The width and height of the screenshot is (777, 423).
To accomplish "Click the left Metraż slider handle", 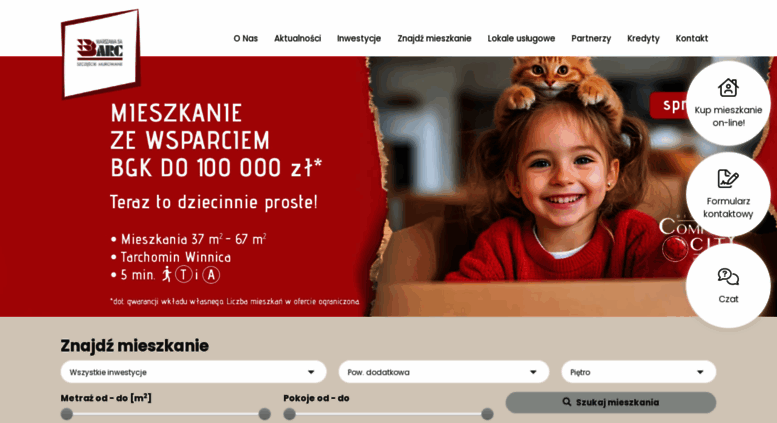I will click(x=67, y=414).
